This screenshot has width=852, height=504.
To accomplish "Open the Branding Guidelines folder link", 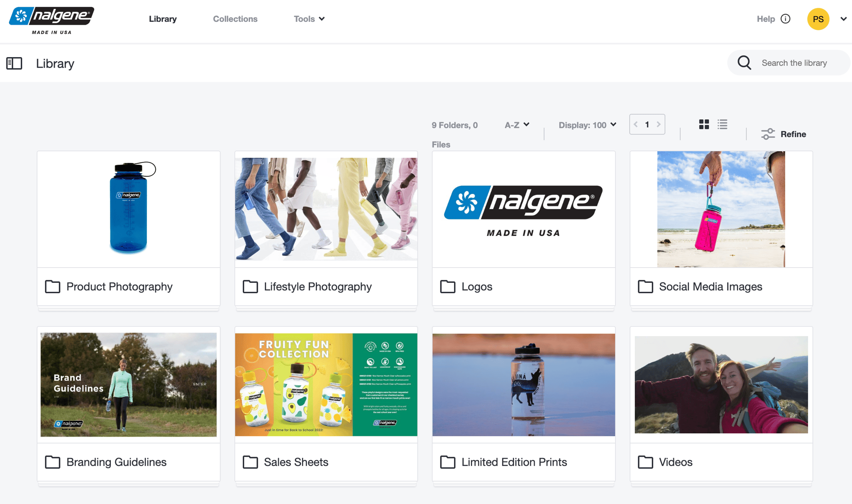I will click(x=116, y=462).
